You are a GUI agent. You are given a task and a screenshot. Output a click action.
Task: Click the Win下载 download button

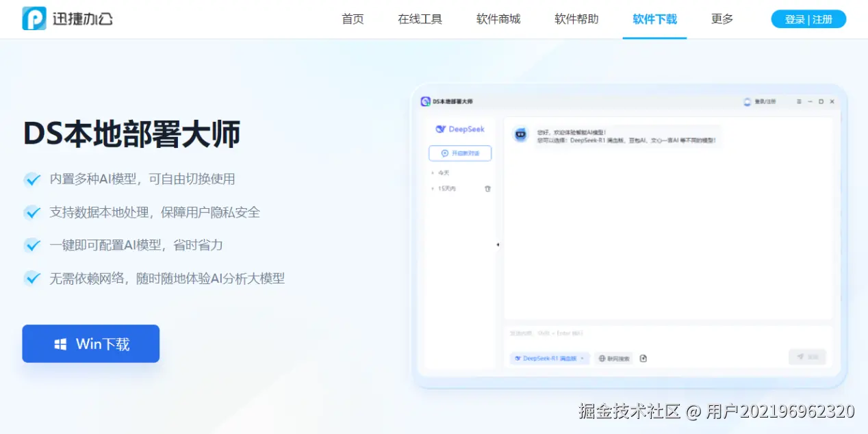[90, 344]
